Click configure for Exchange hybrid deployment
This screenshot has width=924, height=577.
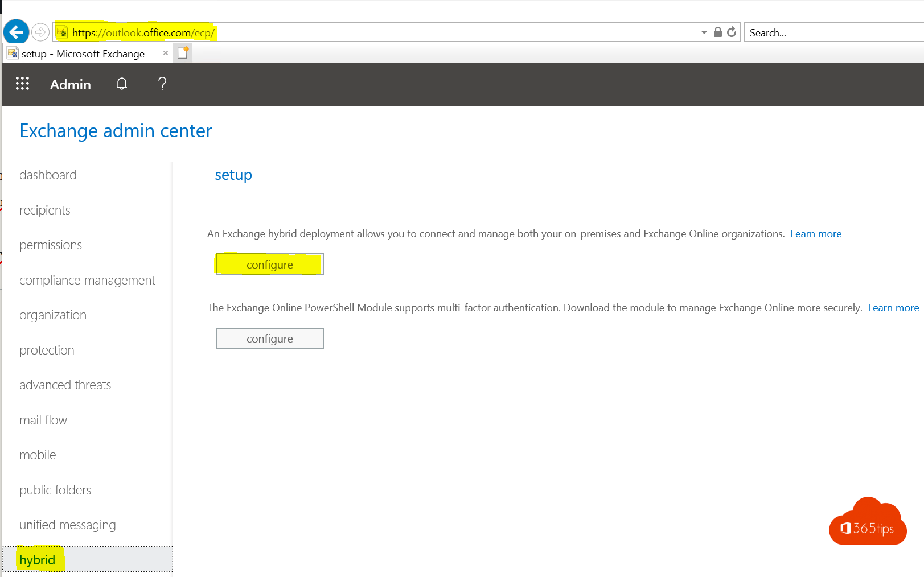pos(270,264)
